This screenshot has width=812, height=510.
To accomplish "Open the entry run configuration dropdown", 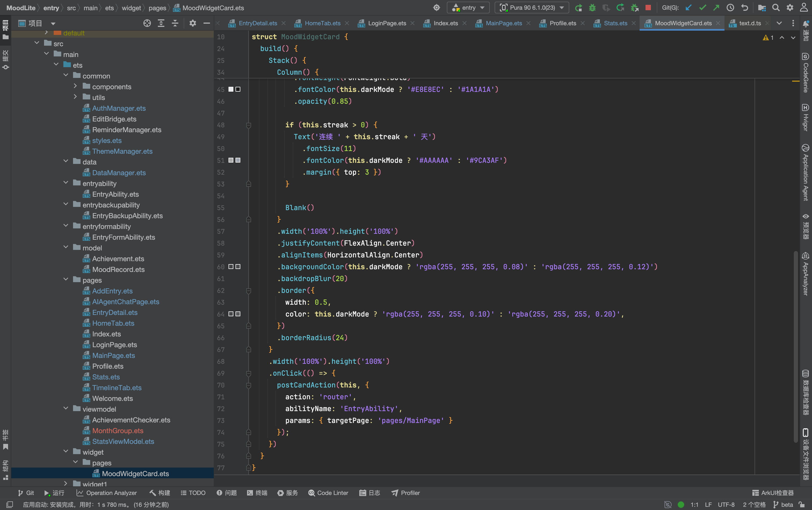I will coord(468,8).
